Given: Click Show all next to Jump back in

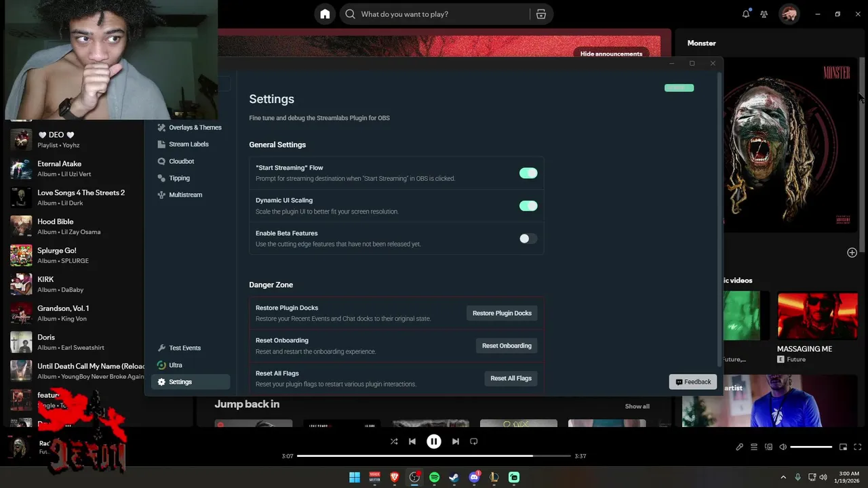Looking at the screenshot, I should [x=637, y=406].
